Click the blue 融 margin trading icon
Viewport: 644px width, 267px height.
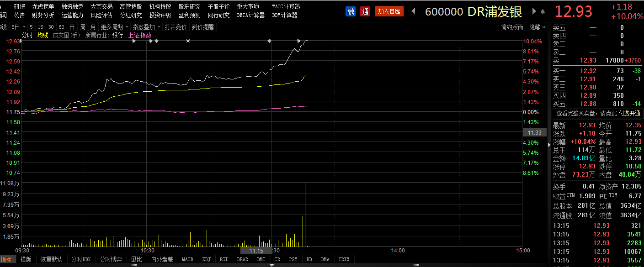[351, 11]
